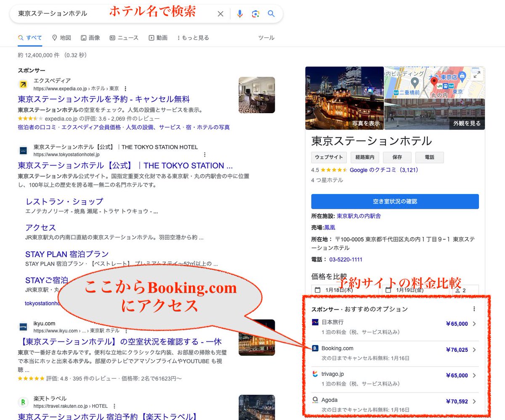The width and height of the screenshot is (505, 420).
Task: Start voice search with the microphone icon
Action: click(239, 14)
